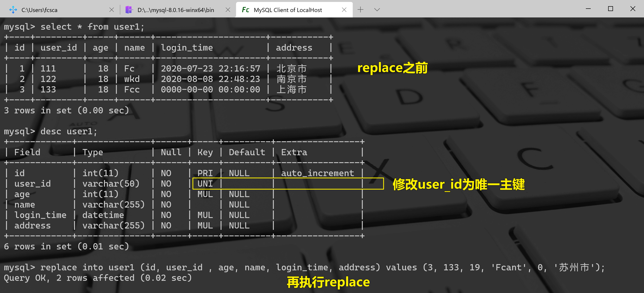Click the highlighted UNI key cell
Viewport: 644px width, 293px height.
(205, 184)
